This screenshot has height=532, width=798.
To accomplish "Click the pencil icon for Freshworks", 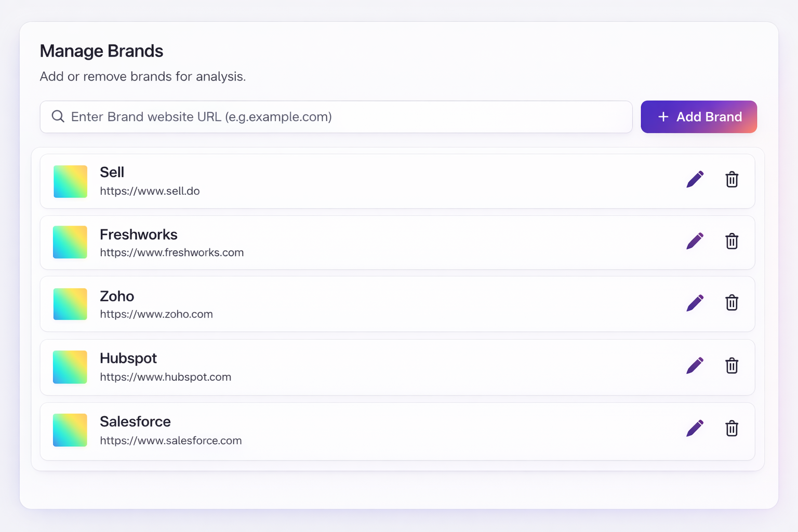I will click(x=695, y=241).
